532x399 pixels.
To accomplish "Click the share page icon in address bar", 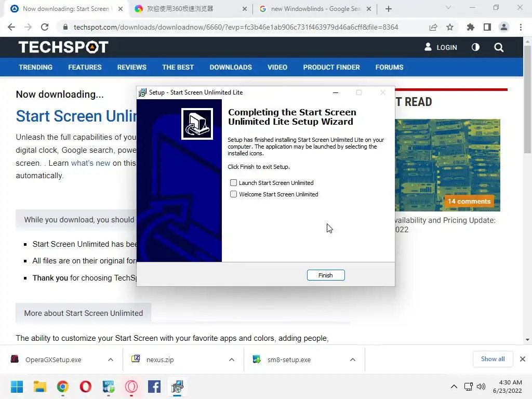I will [x=433, y=27].
